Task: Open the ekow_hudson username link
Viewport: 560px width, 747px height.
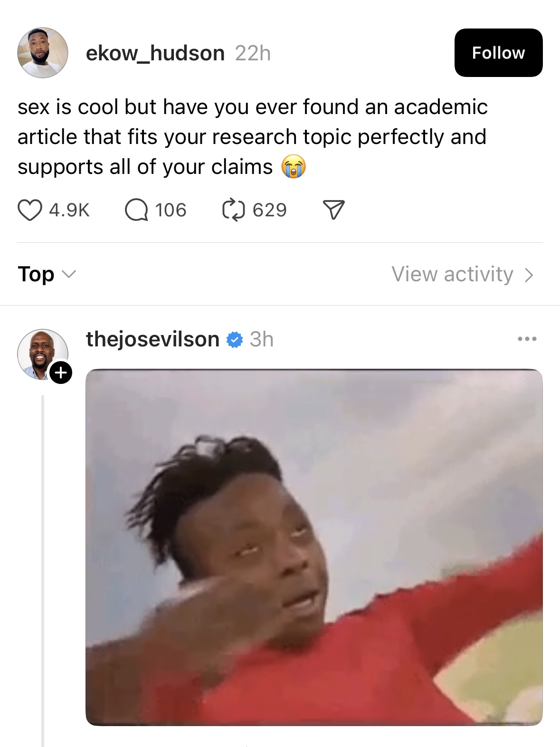Action: (155, 53)
